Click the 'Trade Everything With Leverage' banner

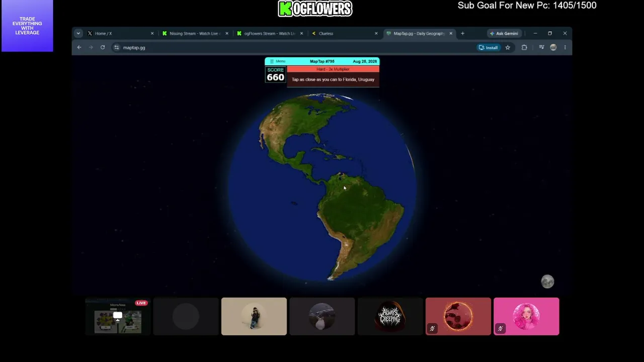27,26
